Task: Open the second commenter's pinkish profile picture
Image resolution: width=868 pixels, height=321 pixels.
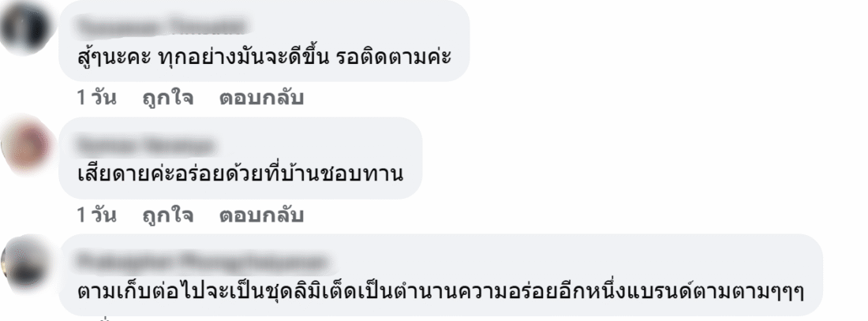Action: tap(25, 145)
